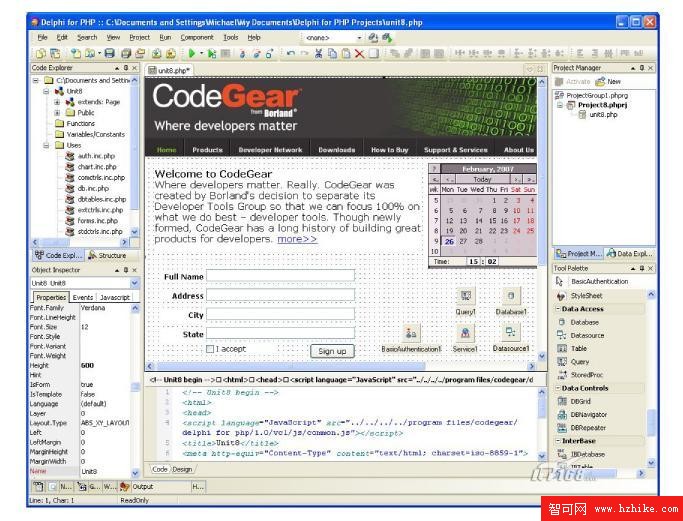The width and height of the screenshot is (683, 521).
Task: Open the Tools menu
Action: click(x=231, y=37)
